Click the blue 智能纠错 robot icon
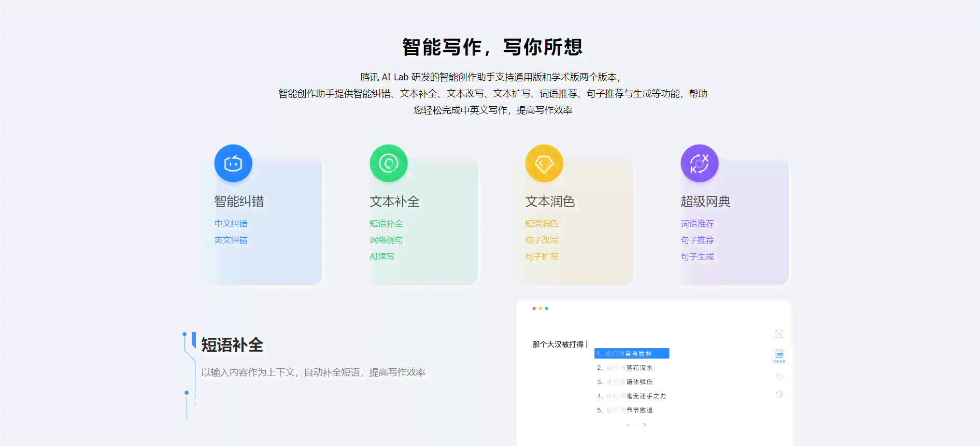The image size is (980, 446). (233, 163)
